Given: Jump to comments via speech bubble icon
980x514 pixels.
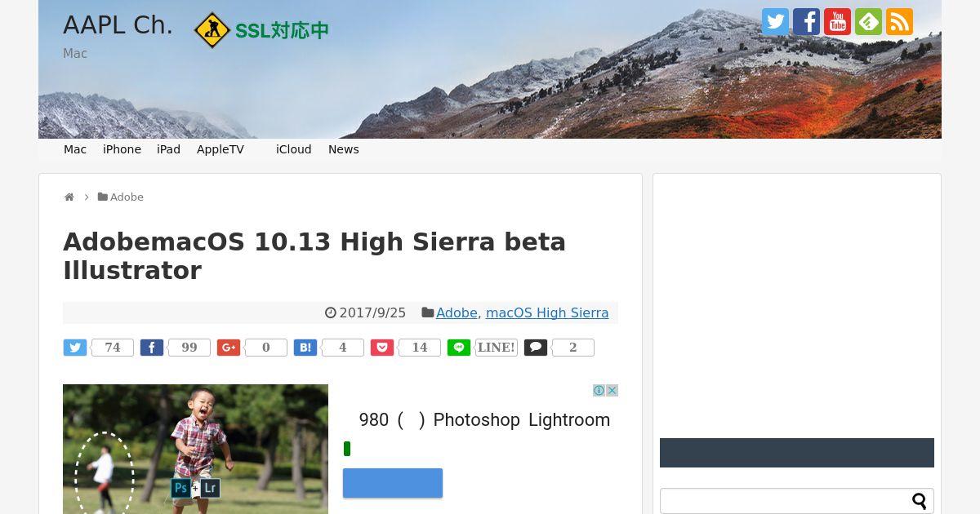Looking at the screenshot, I should [536, 348].
